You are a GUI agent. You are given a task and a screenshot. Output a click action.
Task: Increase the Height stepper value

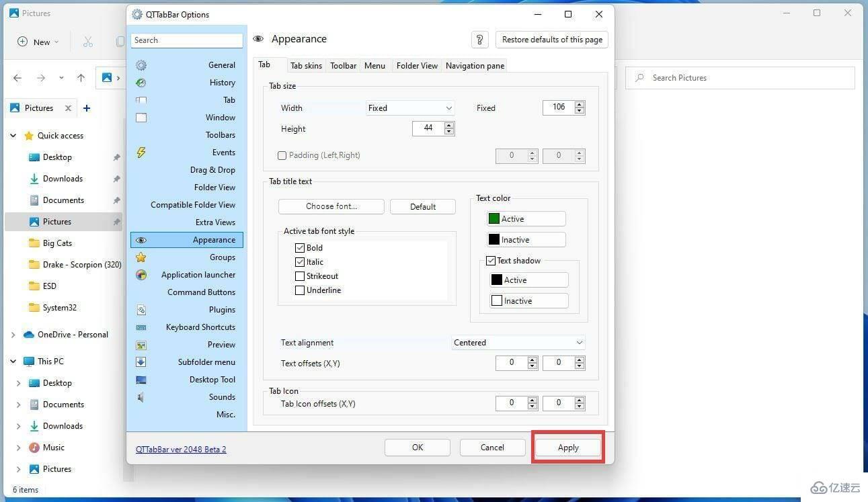point(450,124)
